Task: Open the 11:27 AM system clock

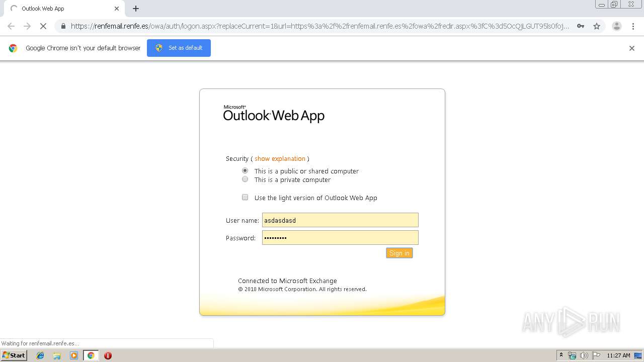Action: (618, 355)
